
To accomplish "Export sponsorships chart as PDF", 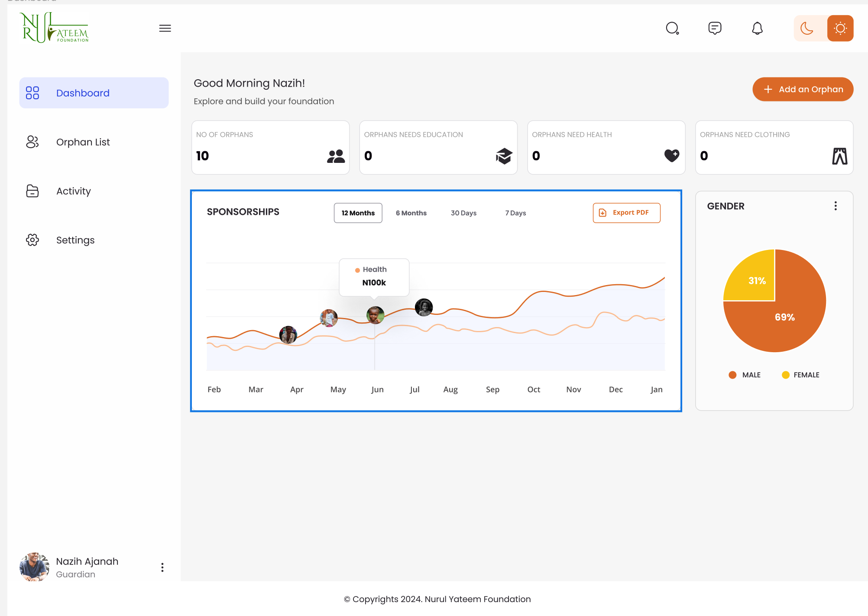I will tap(626, 213).
